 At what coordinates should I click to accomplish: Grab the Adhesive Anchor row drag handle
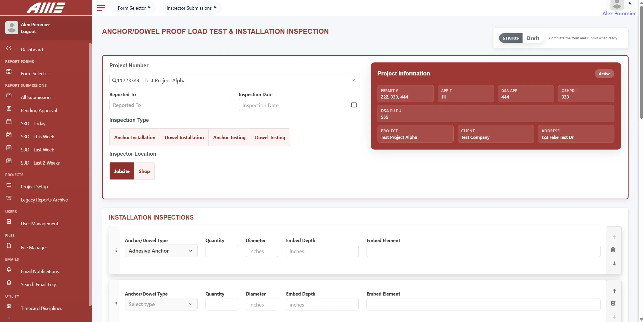(116, 250)
